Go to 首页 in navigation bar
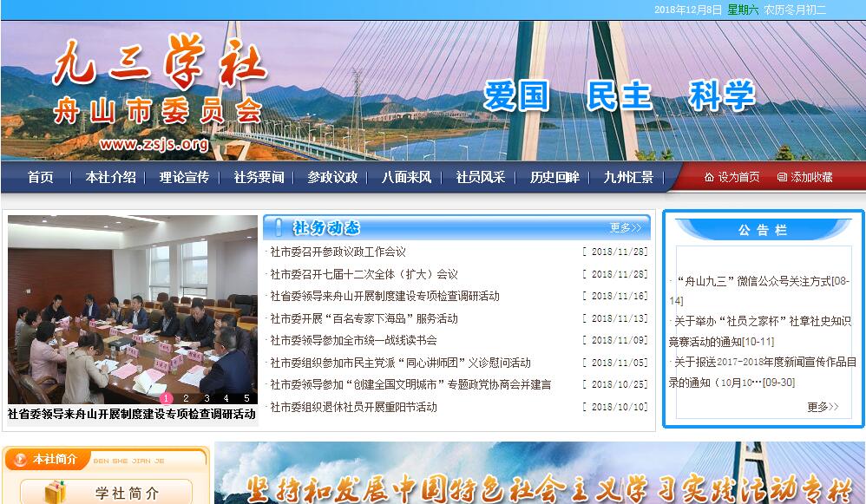Screen dimensions: 866x504 tap(40, 177)
